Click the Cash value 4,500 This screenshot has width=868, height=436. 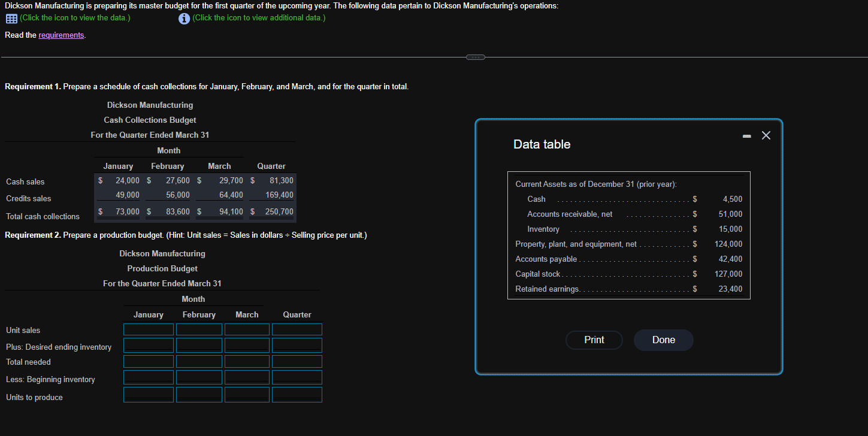click(x=733, y=199)
